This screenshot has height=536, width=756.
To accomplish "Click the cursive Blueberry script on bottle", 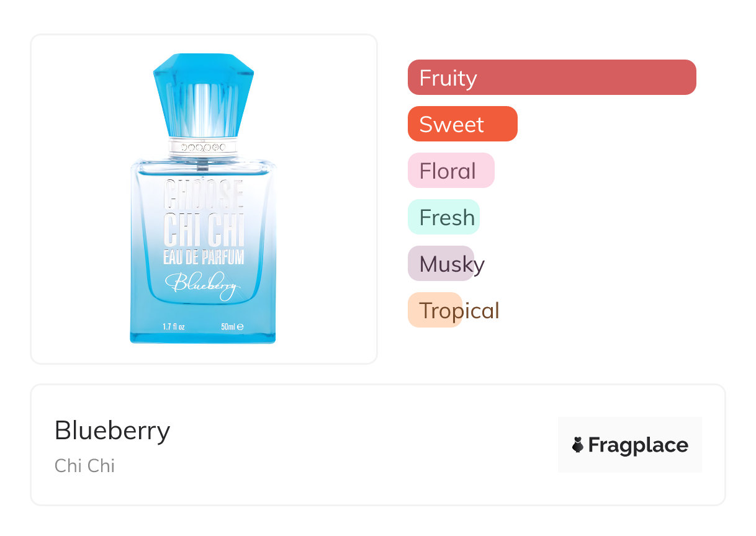I will [x=203, y=285].
